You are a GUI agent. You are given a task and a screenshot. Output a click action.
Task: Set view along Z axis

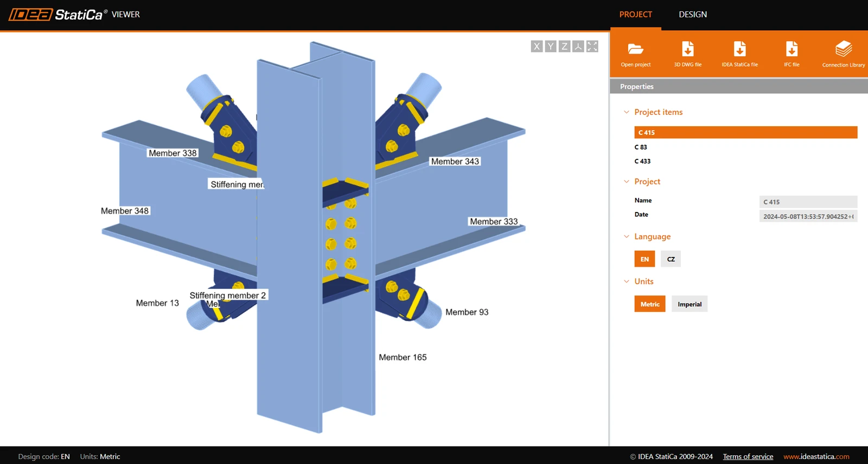[x=565, y=47]
